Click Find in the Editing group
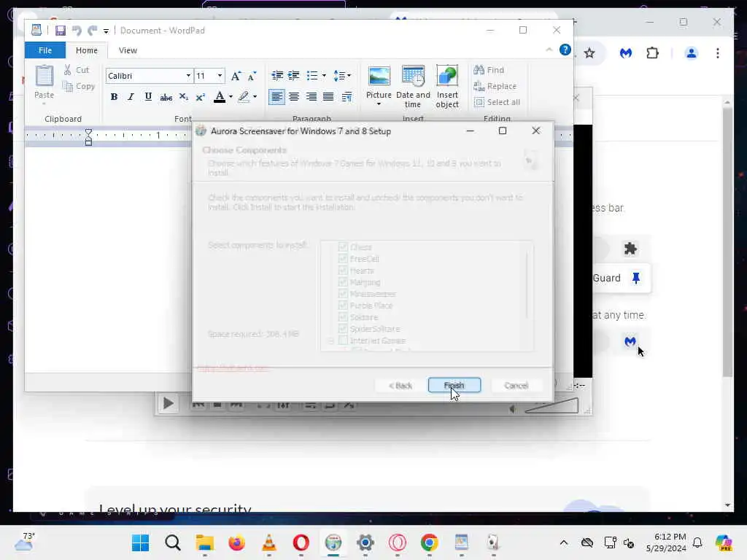 [x=489, y=70]
